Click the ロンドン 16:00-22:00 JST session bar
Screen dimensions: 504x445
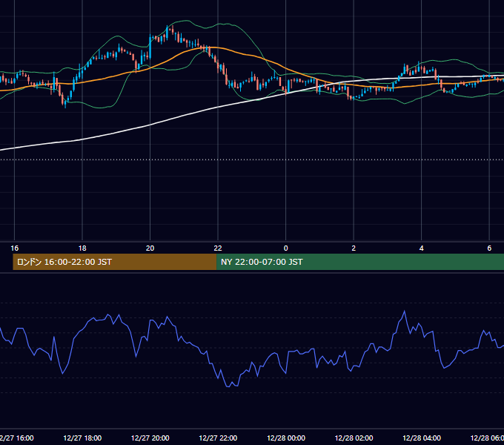115,262
